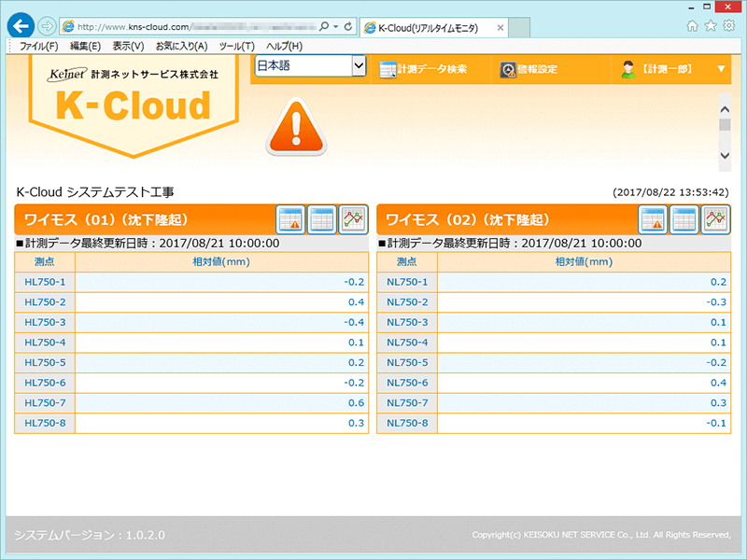747x560 pixels.
Task: Click the ワイモス(01)(沈下隆起) panel title
Action: 106,219
